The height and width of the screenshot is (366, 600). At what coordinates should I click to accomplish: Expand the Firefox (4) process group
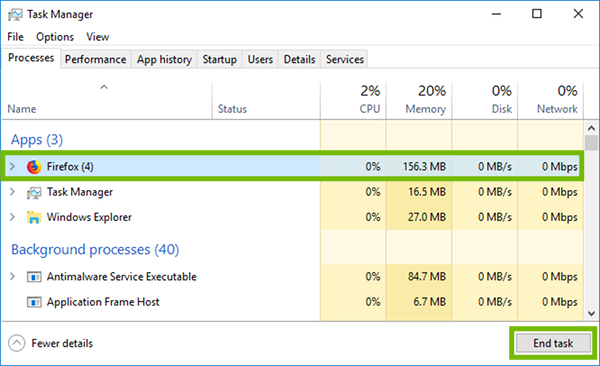coord(12,166)
